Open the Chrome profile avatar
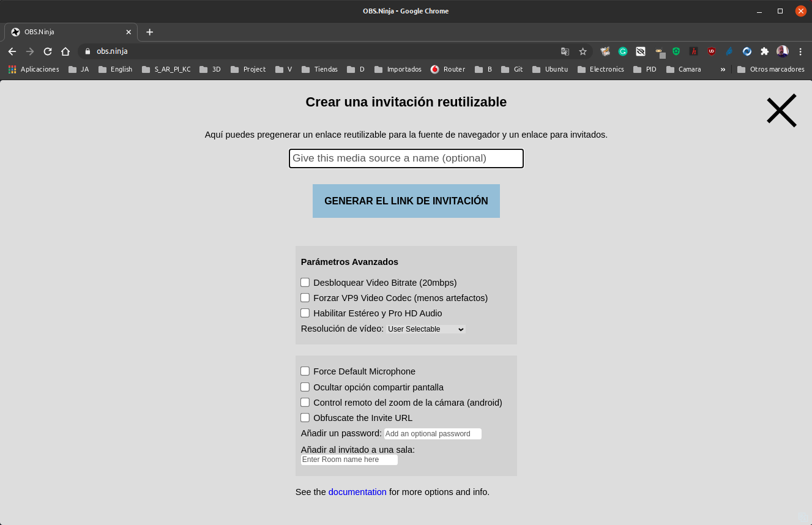 [x=783, y=51]
